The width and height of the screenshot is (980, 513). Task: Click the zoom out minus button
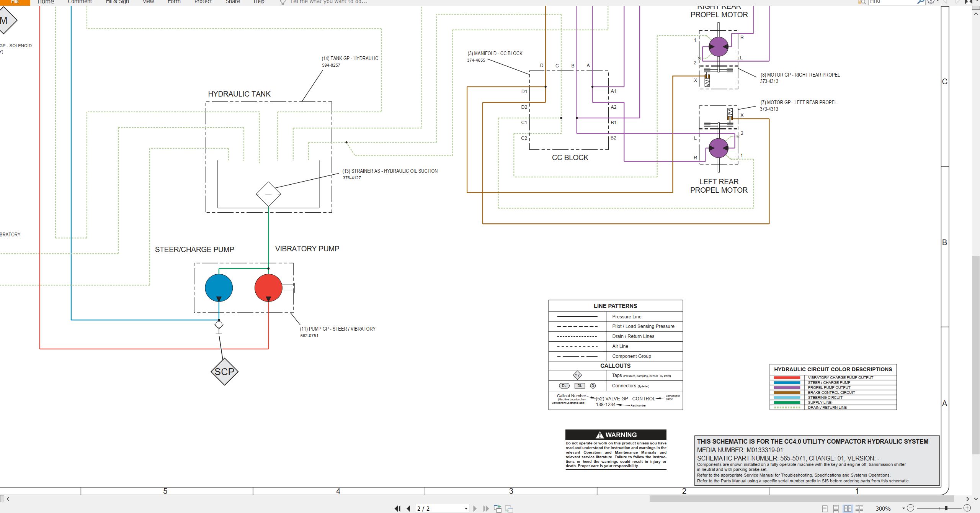point(911,508)
